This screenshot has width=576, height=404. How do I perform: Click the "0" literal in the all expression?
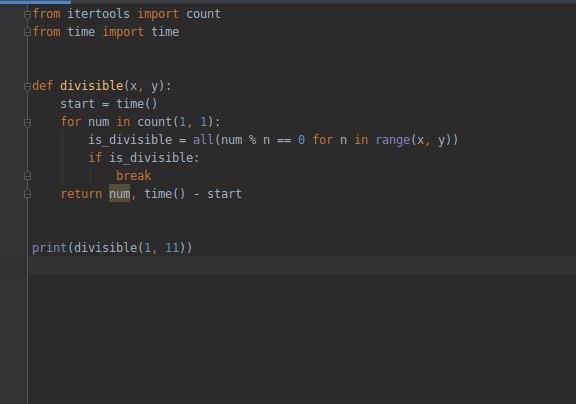pos(301,140)
